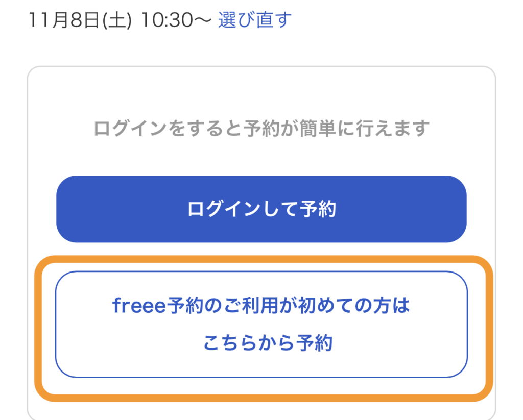Tap the こちらから予約 text line

pyautogui.click(x=268, y=343)
